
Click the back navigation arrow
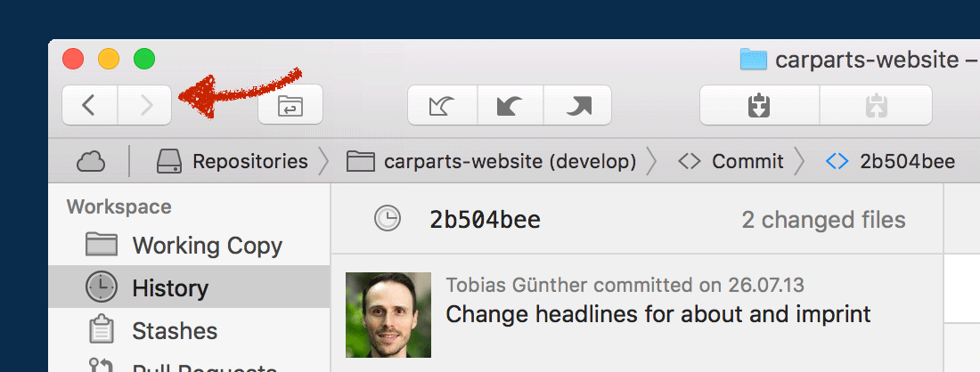point(89,106)
